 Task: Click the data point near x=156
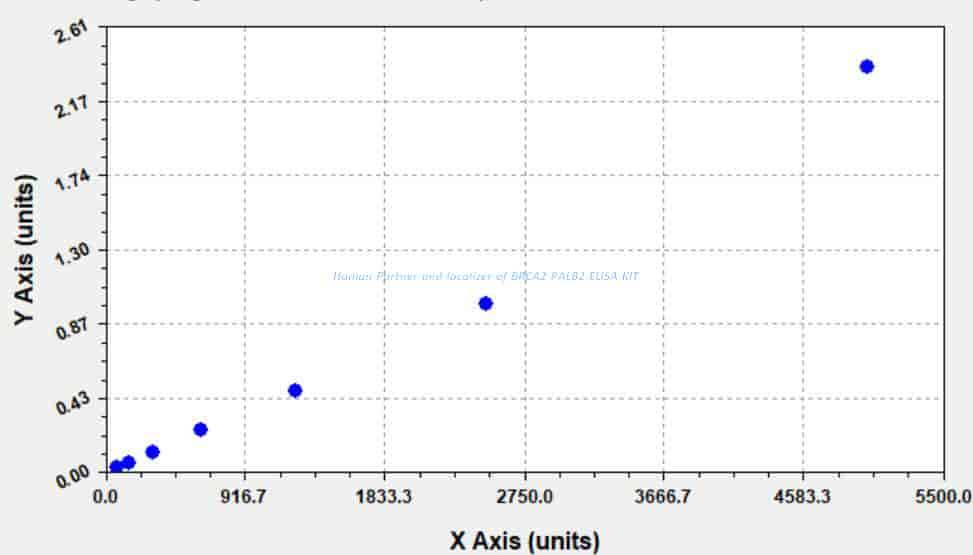point(128,462)
